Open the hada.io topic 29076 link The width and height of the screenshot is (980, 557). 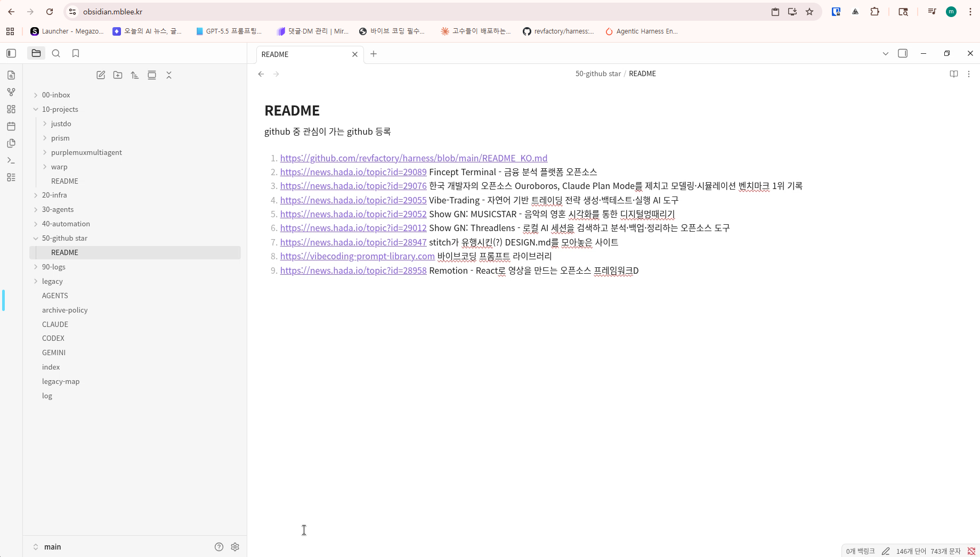353,186
